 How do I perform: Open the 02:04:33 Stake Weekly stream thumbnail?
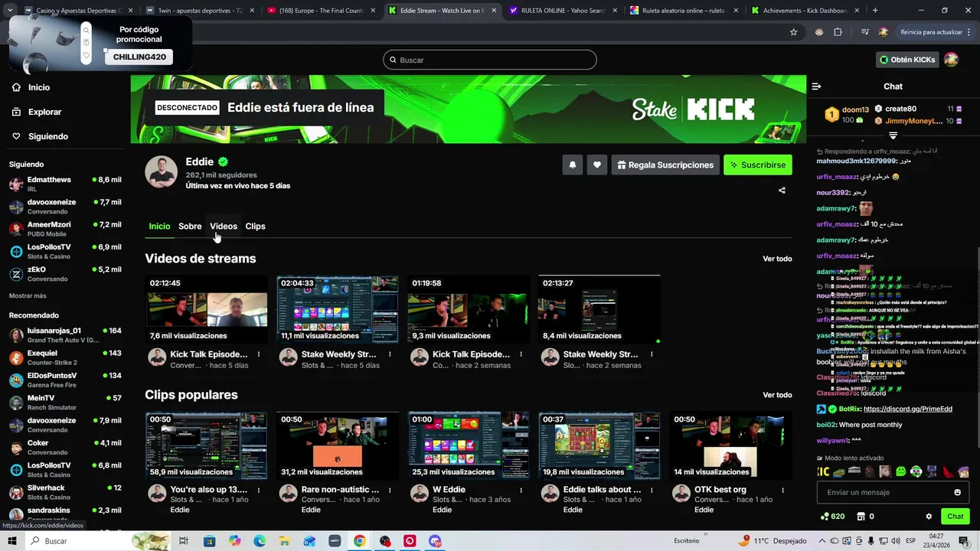(x=338, y=309)
